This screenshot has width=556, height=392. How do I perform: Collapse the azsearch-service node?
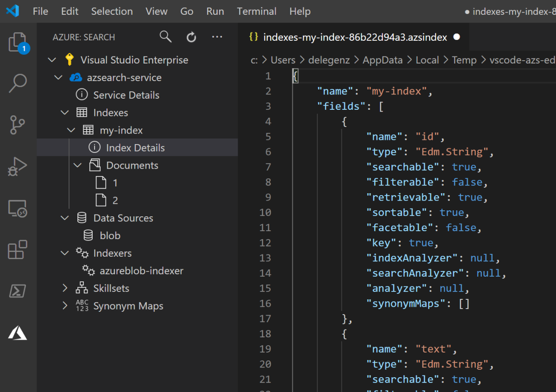[x=58, y=77]
